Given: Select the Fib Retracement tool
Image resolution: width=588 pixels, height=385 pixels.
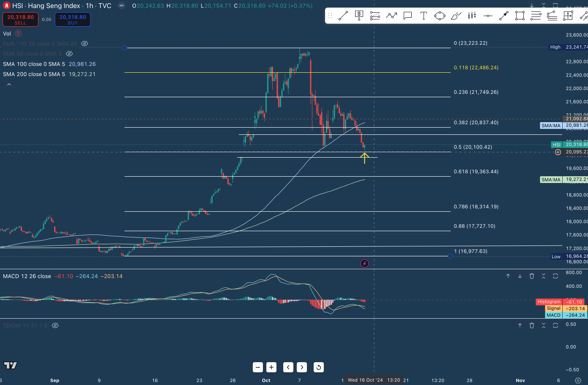Looking at the screenshot, I should click(x=375, y=16).
